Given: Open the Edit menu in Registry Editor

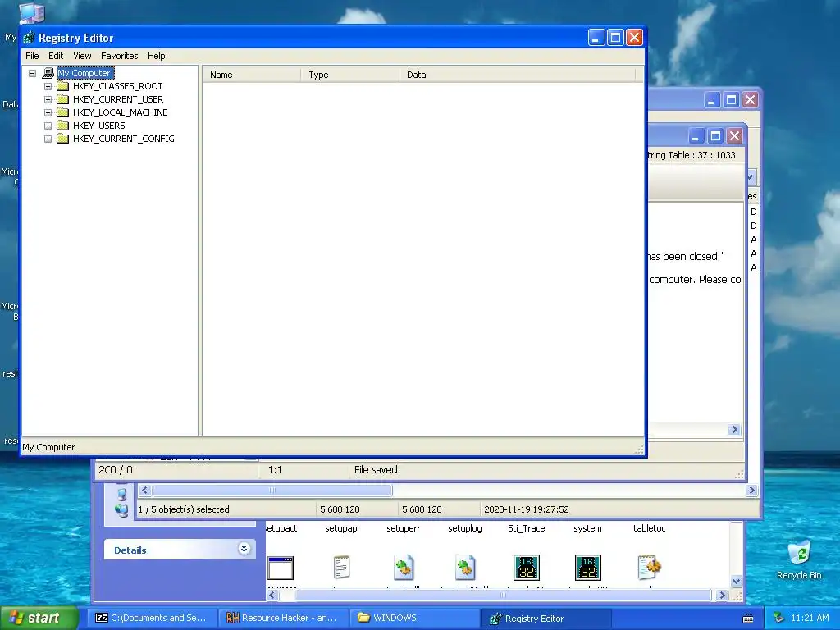Looking at the screenshot, I should click(x=56, y=56).
